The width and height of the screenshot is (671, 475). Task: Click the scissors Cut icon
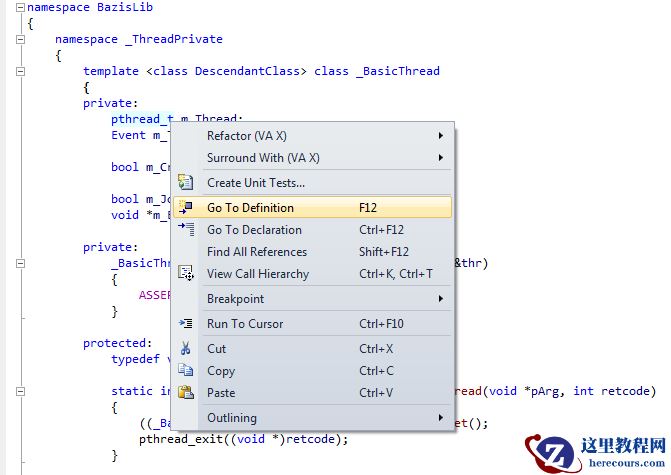(185, 348)
